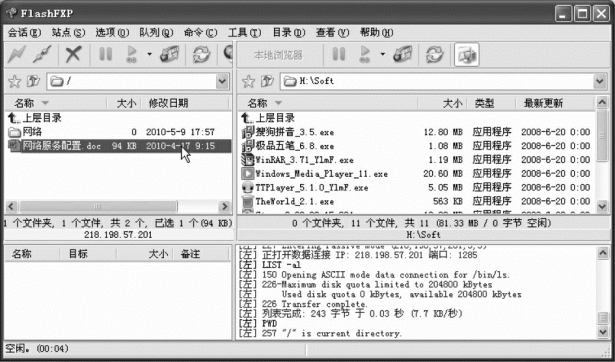The width and height of the screenshot is (615, 362).
Task: Click the Connect lightning bolt icon
Action: (x=16, y=55)
